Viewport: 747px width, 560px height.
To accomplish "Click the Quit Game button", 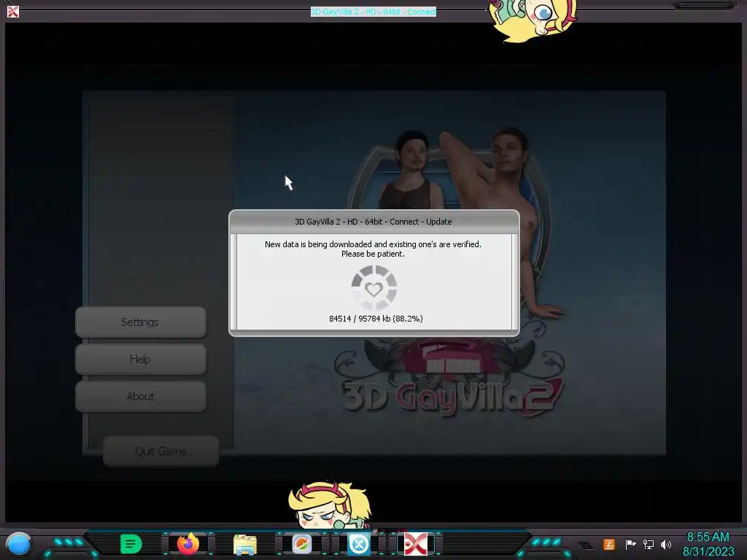I will click(161, 451).
